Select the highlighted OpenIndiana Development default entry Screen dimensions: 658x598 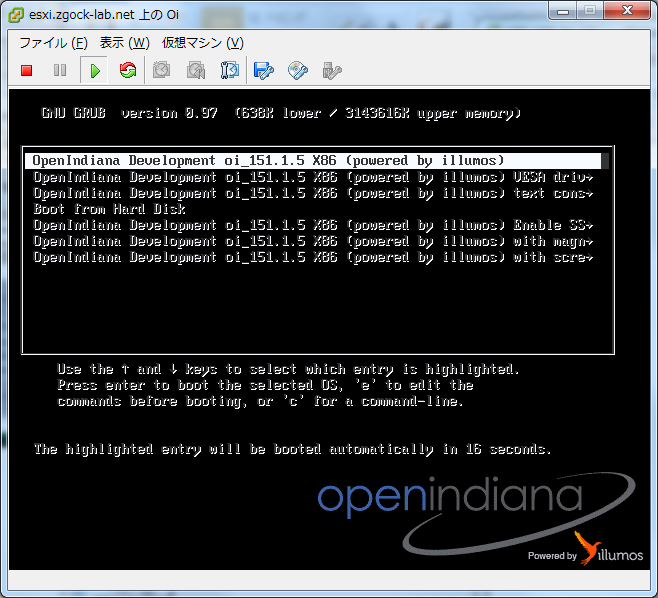coord(313,161)
